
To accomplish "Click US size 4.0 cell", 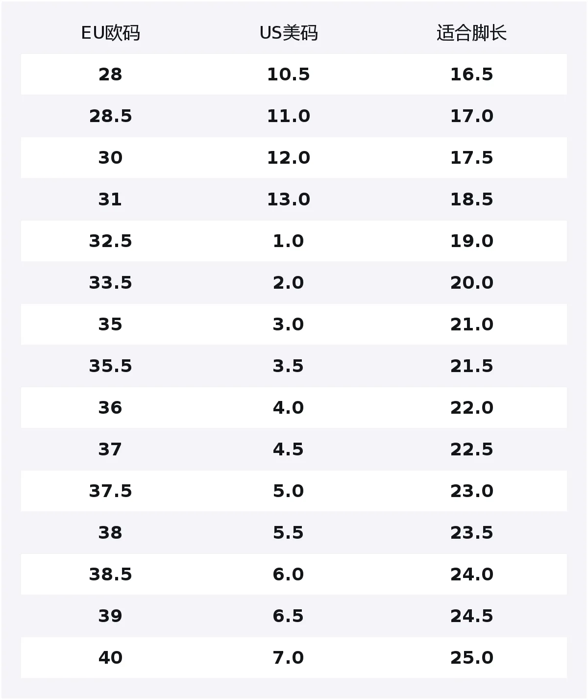I will (289, 408).
